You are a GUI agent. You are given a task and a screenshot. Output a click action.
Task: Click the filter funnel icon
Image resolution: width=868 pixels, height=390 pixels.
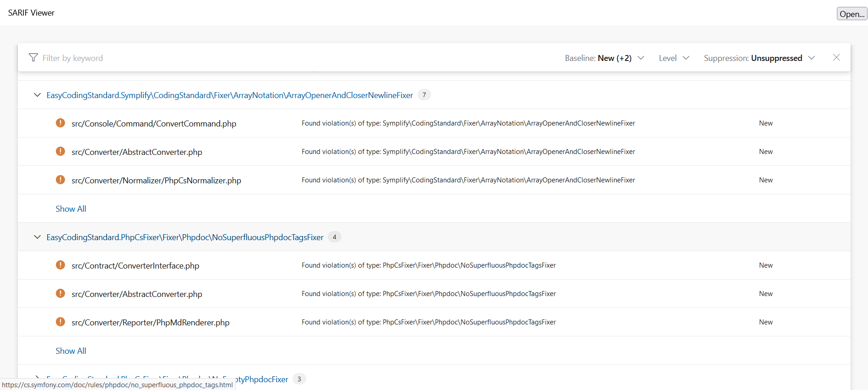pyautogui.click(x=33, y=58)
